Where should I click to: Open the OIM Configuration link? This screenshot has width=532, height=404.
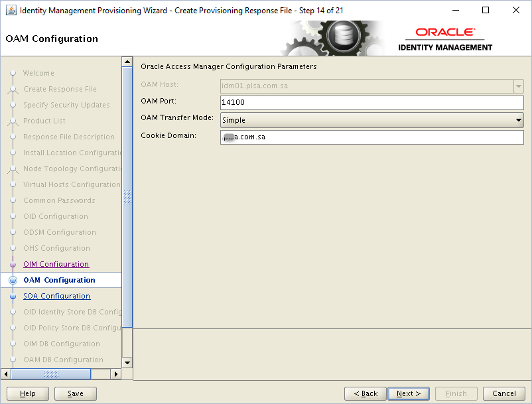click(x=56, y=264)
